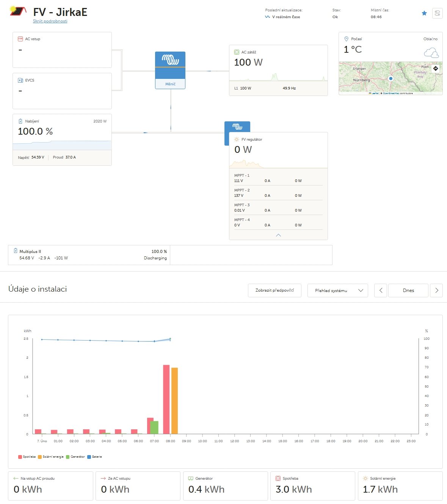
Task: Click the blue location marker on map
Action: (391, 79)
